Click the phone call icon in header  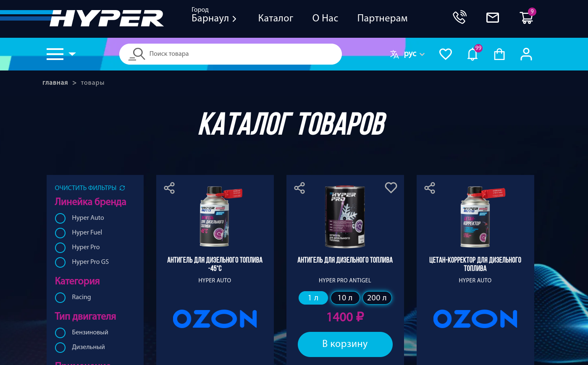pos(459,17)
